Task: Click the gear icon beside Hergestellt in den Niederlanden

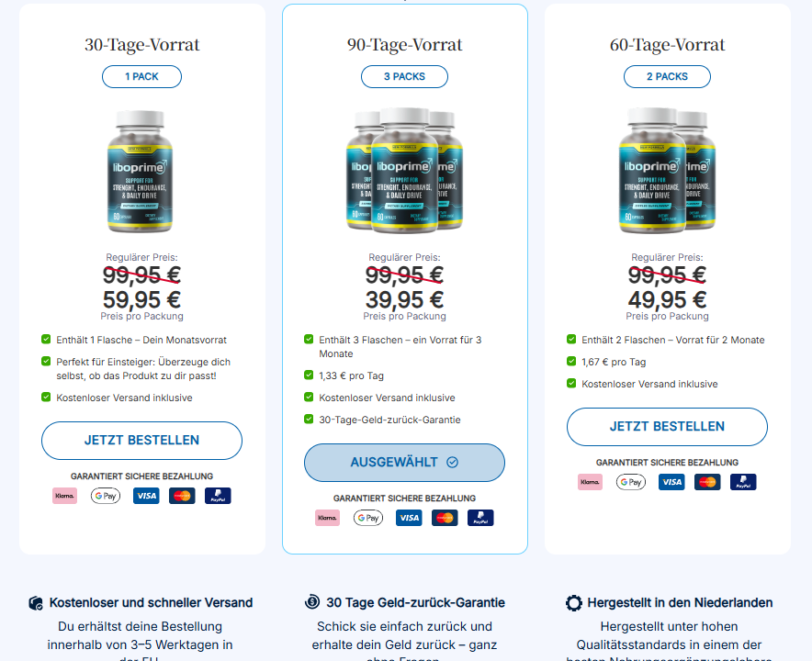Action: [x=574, y=603]
